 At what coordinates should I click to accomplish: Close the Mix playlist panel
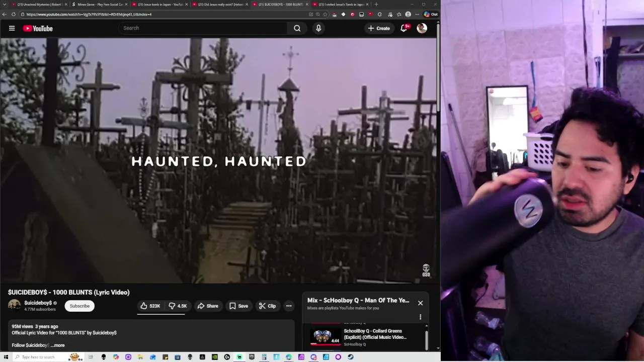click(421, 303)
